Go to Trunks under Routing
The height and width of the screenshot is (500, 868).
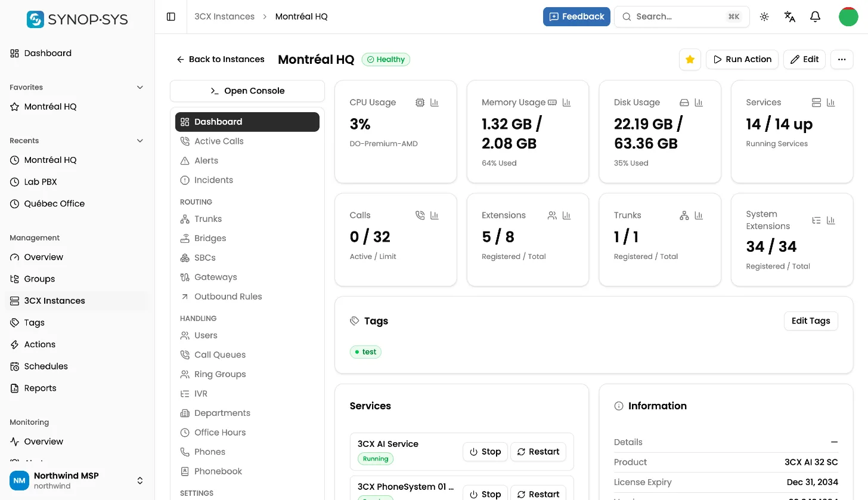click(x=247, y=219)
